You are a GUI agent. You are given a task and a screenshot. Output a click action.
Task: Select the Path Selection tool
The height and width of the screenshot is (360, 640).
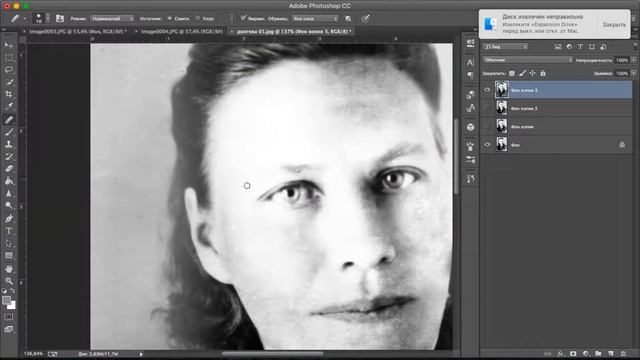pyautogui.click(x=9, y=244)
